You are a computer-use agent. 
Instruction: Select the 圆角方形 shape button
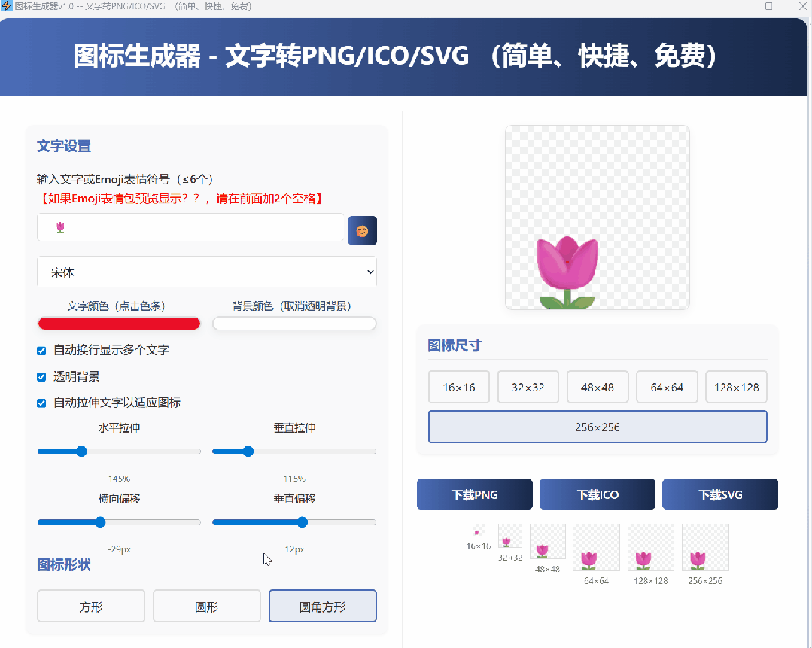click(323, 606)
